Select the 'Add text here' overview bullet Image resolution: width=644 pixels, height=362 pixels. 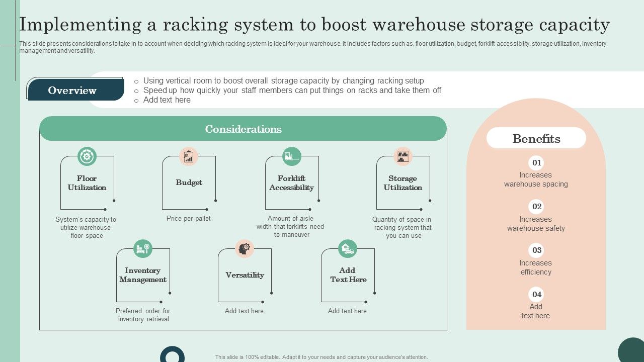167,100
